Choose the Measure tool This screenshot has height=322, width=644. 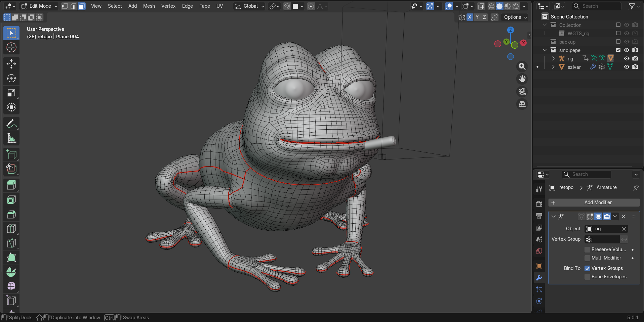click(11, 138)
